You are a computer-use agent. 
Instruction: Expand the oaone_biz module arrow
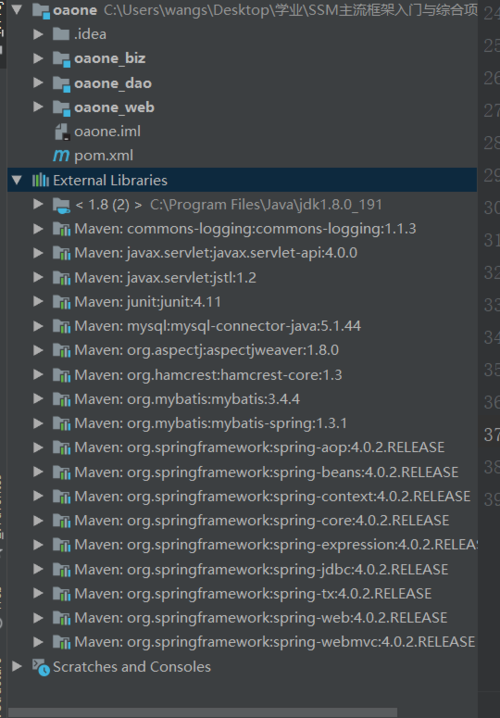pyautogui.click(x=38, y=58)
